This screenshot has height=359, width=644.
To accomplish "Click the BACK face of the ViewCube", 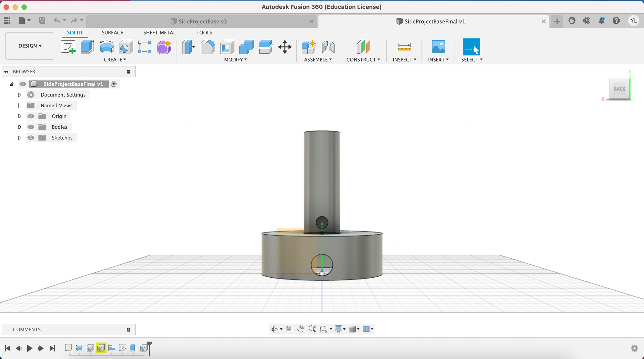I will pos(619,89).
